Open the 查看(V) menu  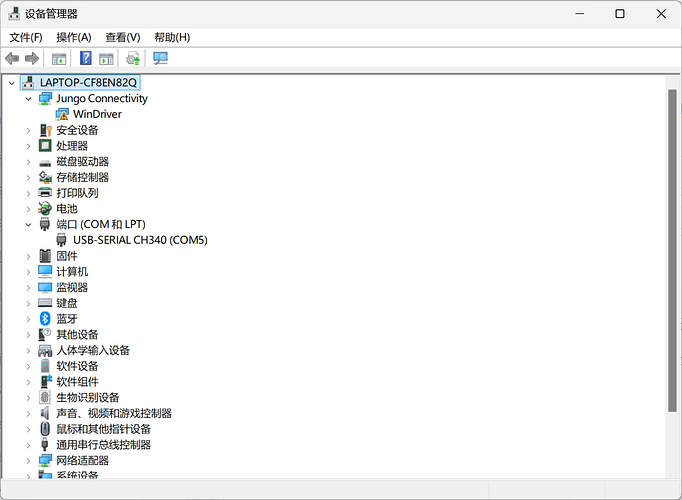(122, 37)
